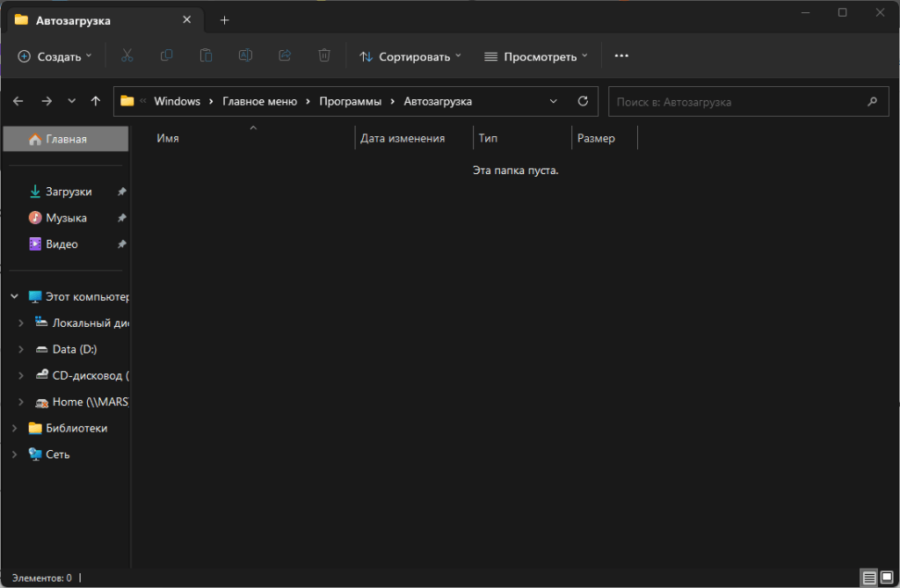Expand Локальный диск tree node

click(x=21, y=323)
